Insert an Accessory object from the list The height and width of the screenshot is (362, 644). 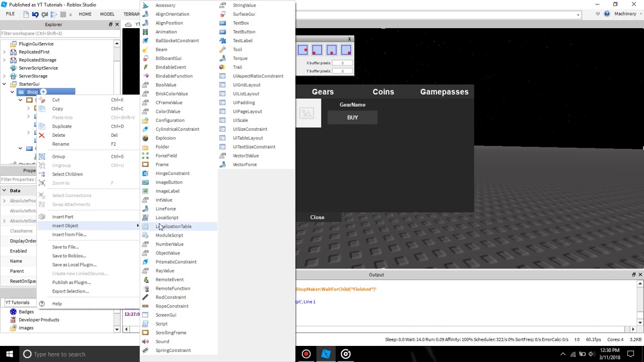pos(179,5)
